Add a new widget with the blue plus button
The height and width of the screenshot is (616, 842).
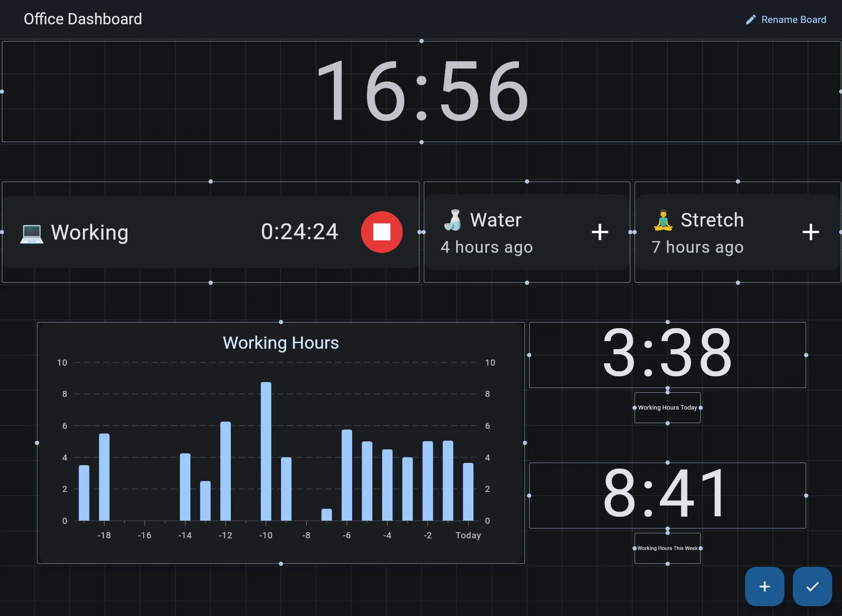(x=764, y=587)
